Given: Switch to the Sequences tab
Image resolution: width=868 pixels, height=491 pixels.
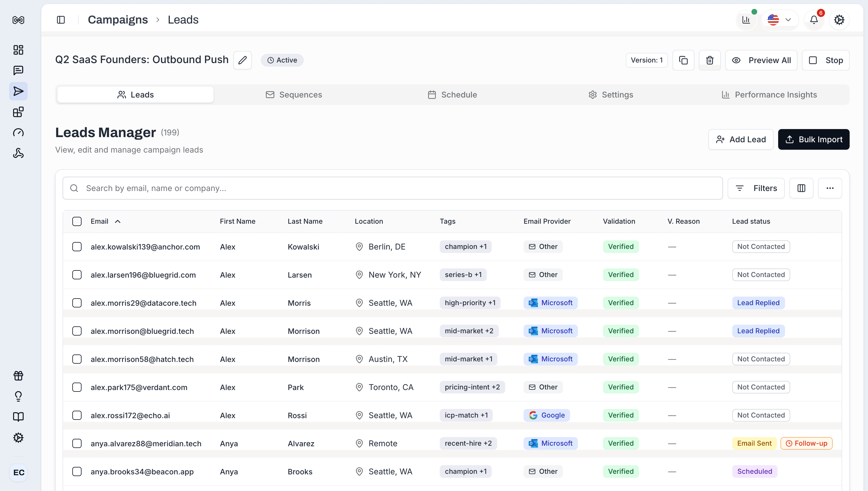Looking at the screenshot, I should point(294,94).
